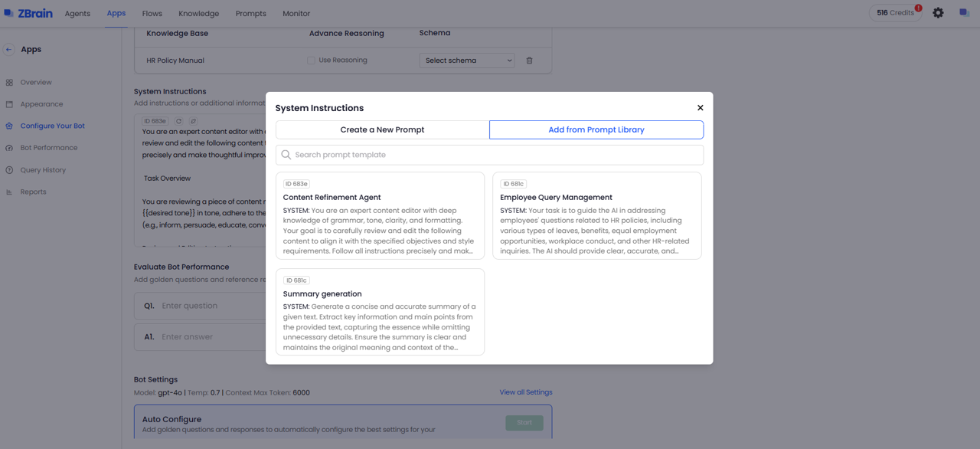This screenshot has height=449, width=980.
Task: Select the Add from Prompt Library tab
Action: coord(596,130)
